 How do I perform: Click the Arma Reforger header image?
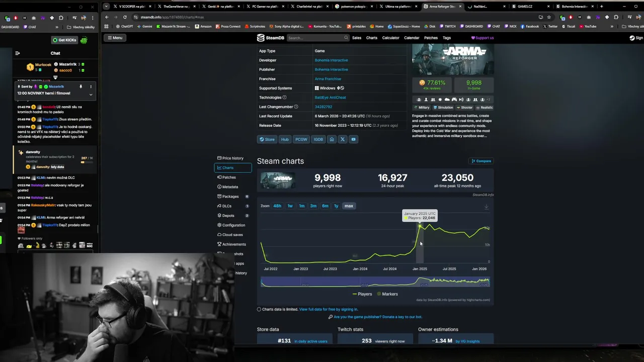click(x=453, y=60)
